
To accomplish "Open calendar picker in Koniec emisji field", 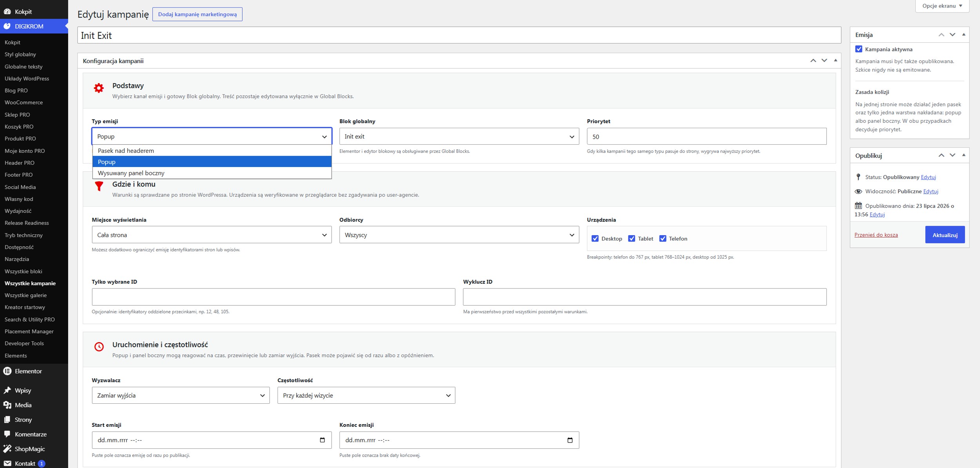I will (x=570, y=440).
